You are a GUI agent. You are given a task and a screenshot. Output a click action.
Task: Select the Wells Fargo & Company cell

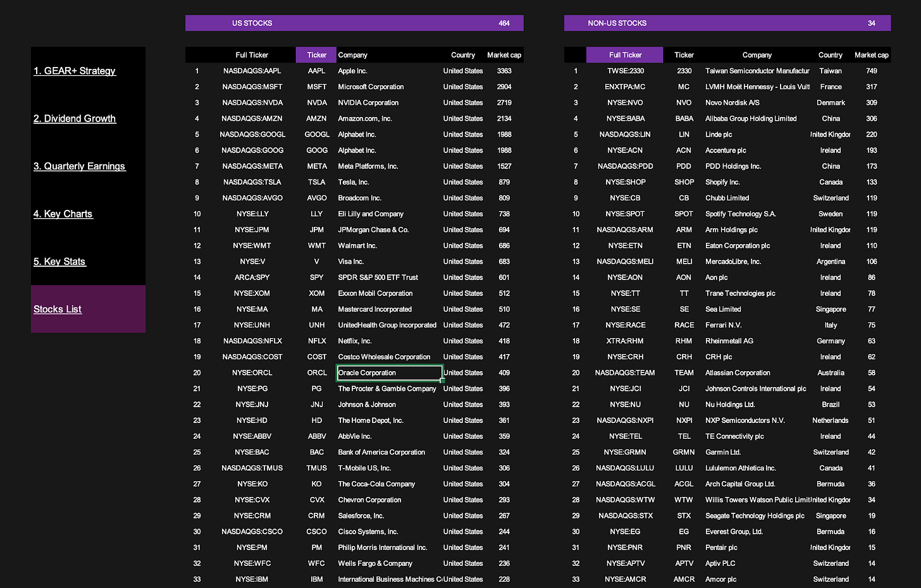click(x=375, y=563)
